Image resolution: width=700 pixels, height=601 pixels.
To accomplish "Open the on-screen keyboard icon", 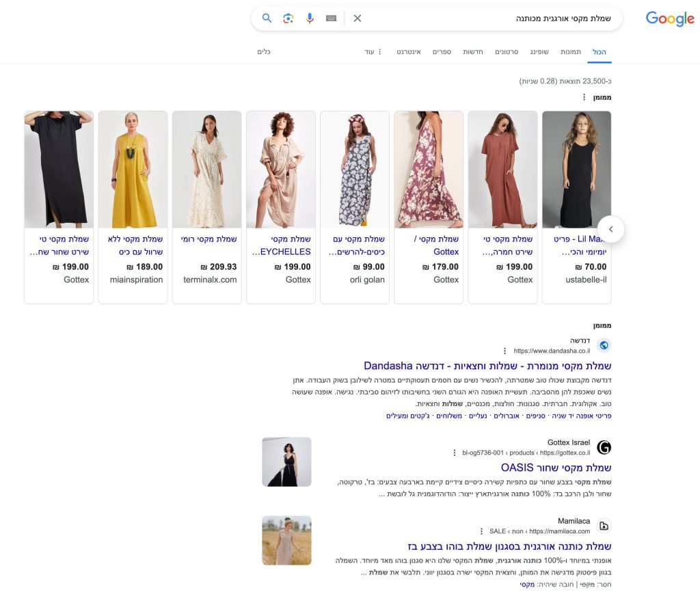I will click(331, 18).
